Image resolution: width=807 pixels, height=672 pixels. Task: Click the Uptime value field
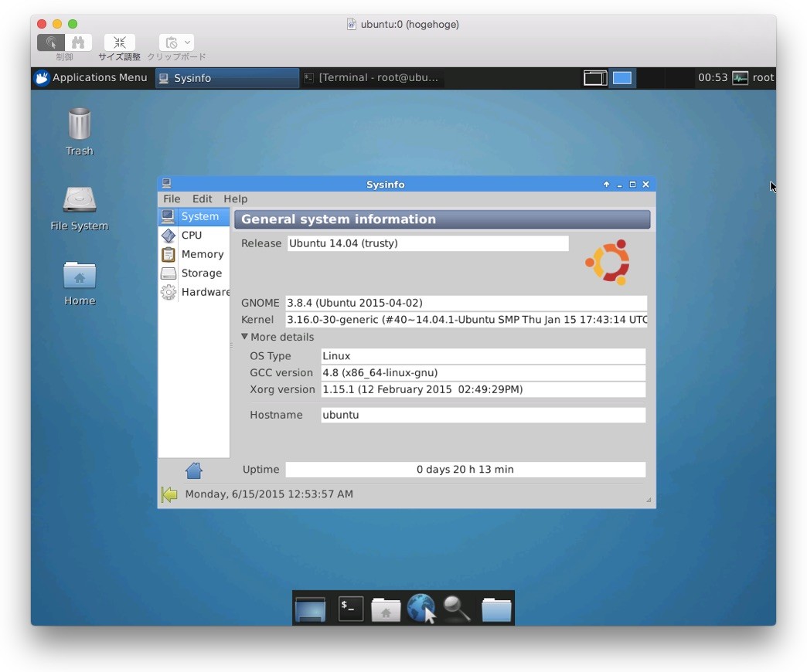click(466, 470)
